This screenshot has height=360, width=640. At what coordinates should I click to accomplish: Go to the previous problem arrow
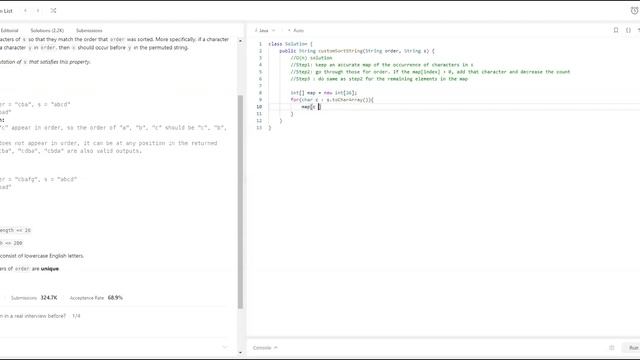click(x=25, y=11)
